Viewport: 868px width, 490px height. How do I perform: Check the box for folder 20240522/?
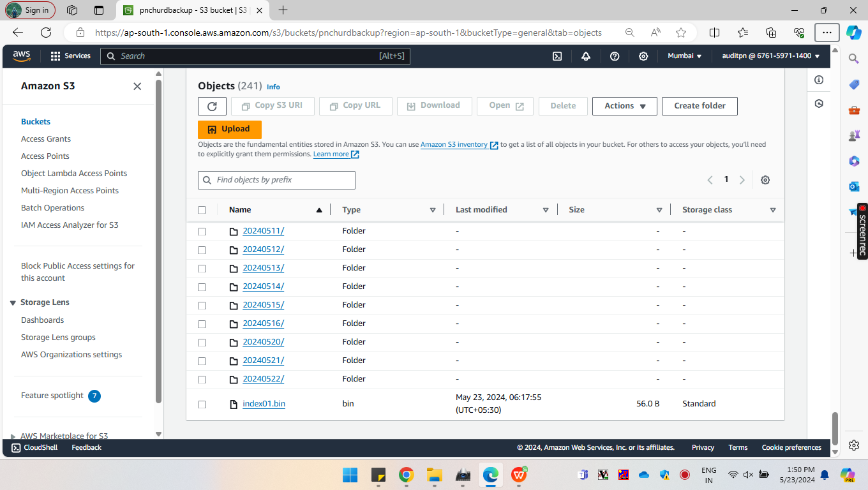202,379
